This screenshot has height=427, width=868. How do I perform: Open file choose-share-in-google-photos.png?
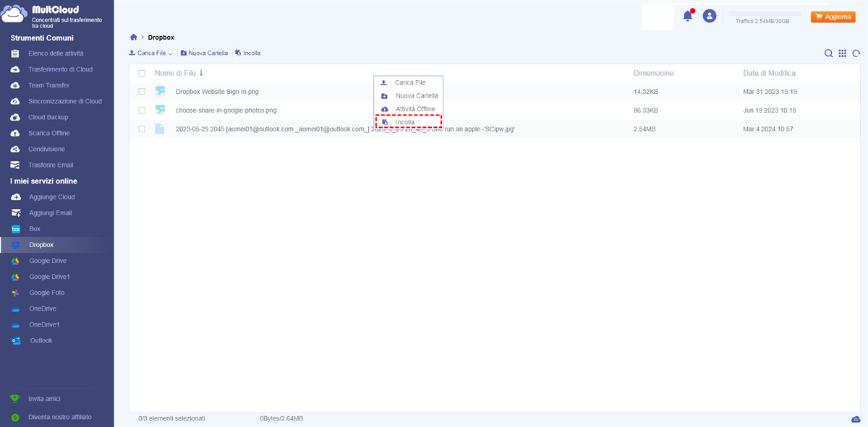tap(226, 111)
